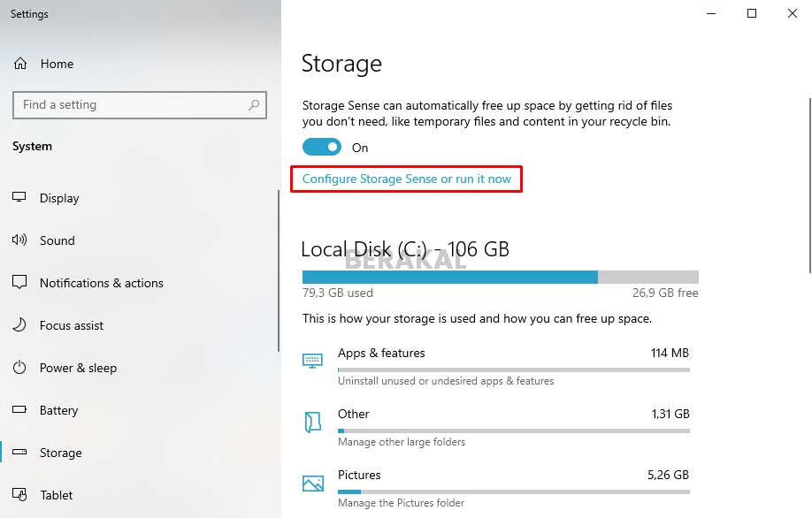Click Manage the Pictures folder
Screen dimensions: 812x518
click(401, 502)
